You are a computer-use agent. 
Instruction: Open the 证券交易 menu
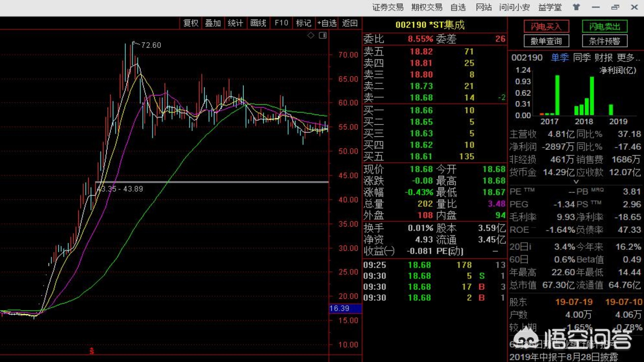coord(388,7)
